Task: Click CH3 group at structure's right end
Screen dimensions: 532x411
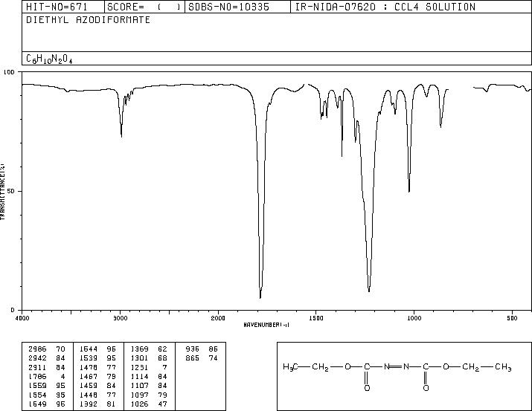Action: [503, 367]
